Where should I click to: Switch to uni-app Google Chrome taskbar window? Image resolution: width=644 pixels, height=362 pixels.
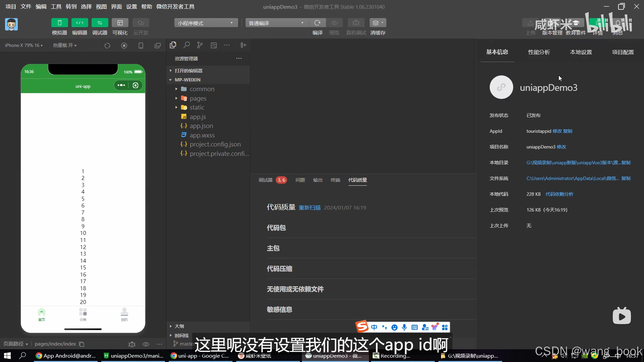point(200,356)
